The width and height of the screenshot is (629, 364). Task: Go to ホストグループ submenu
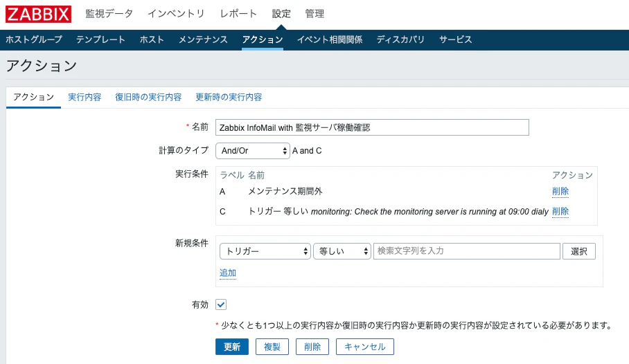tap(34, 39)
